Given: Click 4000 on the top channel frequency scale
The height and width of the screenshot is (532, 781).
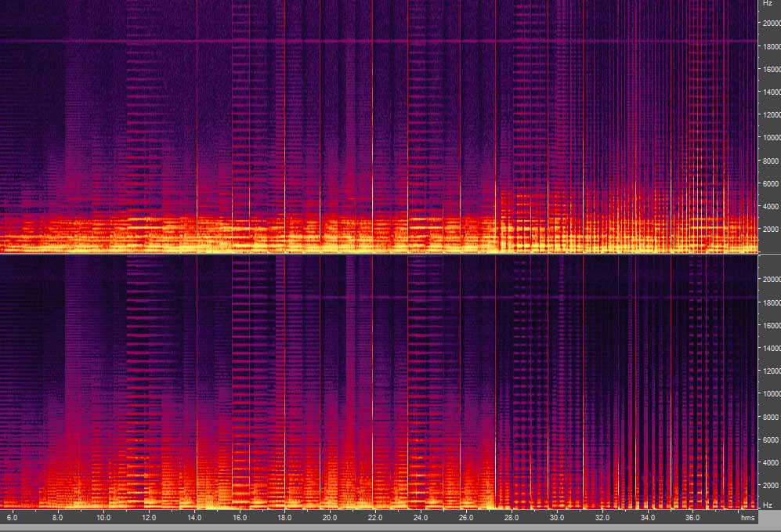Looking at the screenshot, I should 772,206.
